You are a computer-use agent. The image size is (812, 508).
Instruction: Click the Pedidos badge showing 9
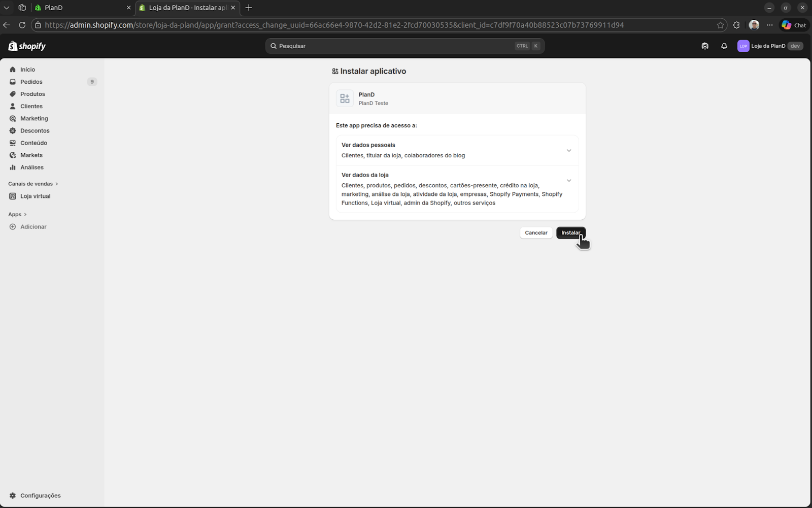click(92, 82)
